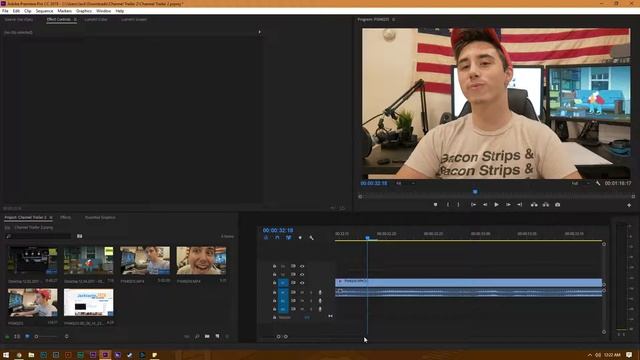Click Clear trash icon in Project panel
Viewport: 640px width, 360px height.
point(227,336)
